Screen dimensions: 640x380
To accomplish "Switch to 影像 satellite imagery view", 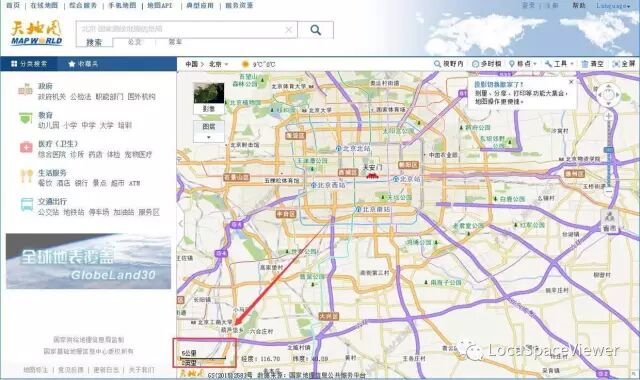I will click(209, 98).
